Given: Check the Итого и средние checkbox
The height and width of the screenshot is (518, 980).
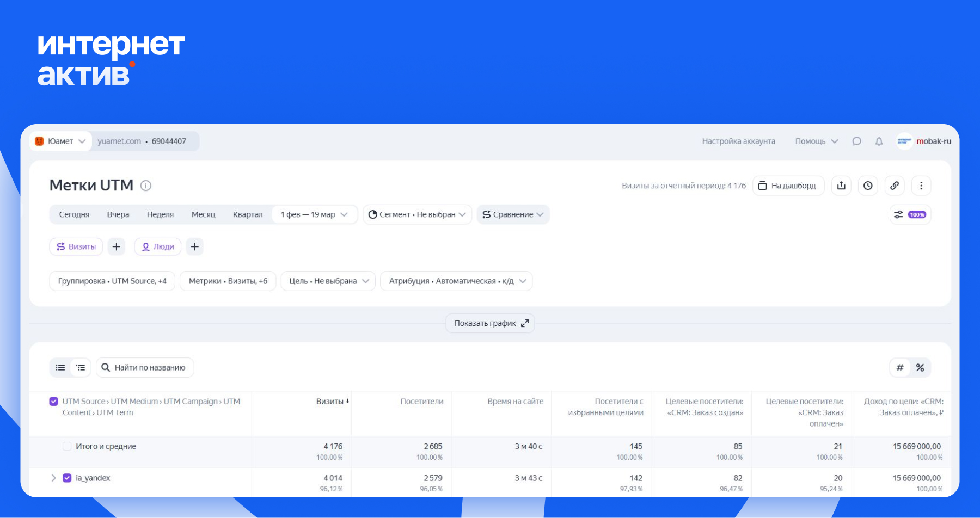Looking at the screenshot, I should 67,447.
